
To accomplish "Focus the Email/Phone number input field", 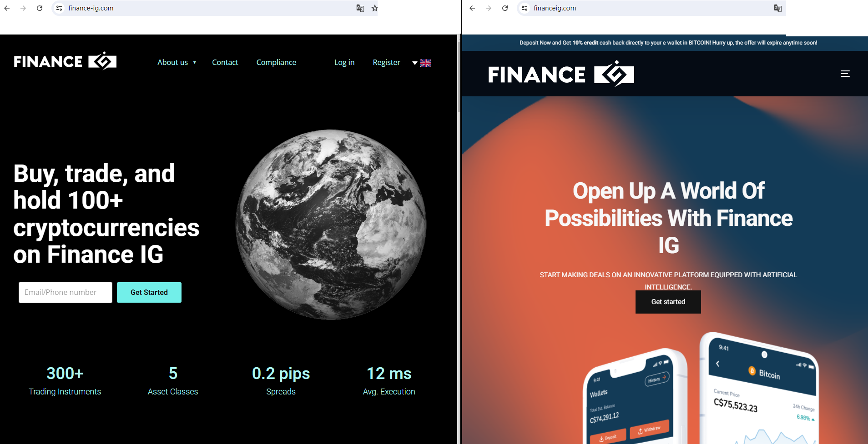I will (66, 292).
